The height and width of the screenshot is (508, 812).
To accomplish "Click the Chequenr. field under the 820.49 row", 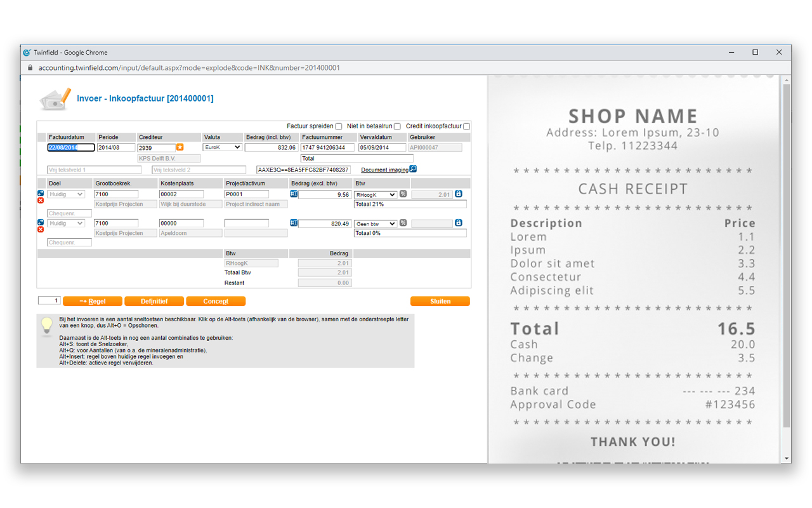I will (x=70, y=243).
